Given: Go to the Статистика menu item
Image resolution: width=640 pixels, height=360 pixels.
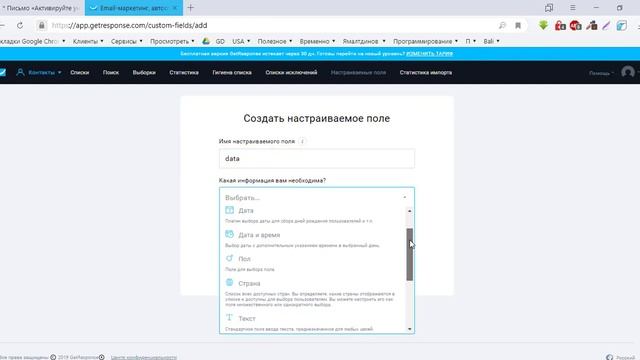Looking at the screenshot, I should [x=184, y=72].
